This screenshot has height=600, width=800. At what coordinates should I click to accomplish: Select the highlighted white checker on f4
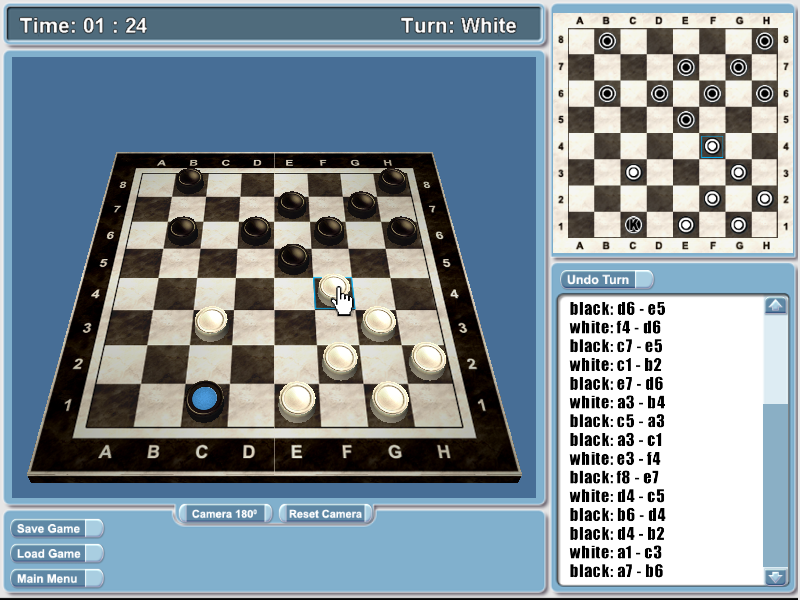[335, 285]
